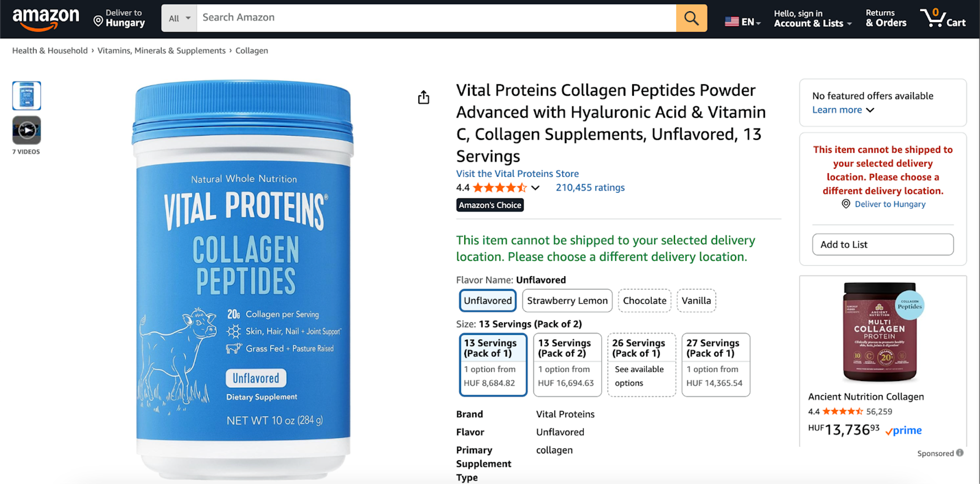Screen dimensions: 980x484
Task: Open the All search category dropdown
Action: pos(178,18)
